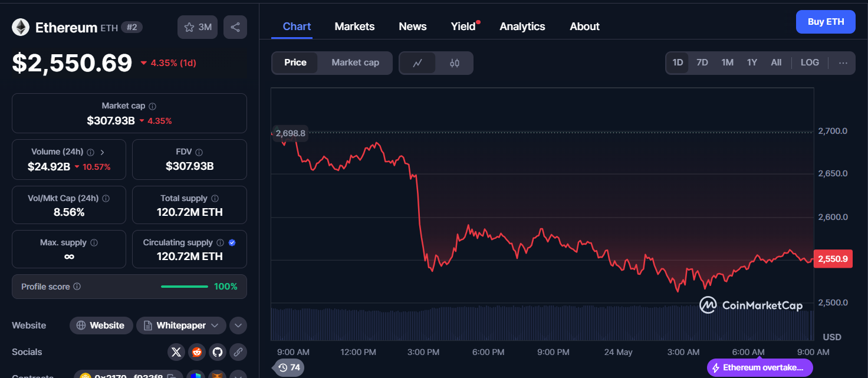Viewport: 868px width, 378px height.
Task: Open the Reddit social link
Action: (x=196, y=352)
